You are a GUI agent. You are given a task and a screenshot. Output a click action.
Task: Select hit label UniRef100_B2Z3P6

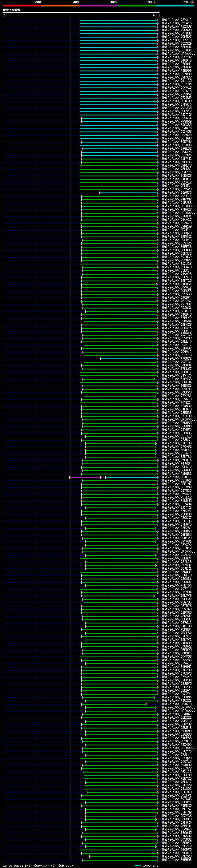[177, 155]
